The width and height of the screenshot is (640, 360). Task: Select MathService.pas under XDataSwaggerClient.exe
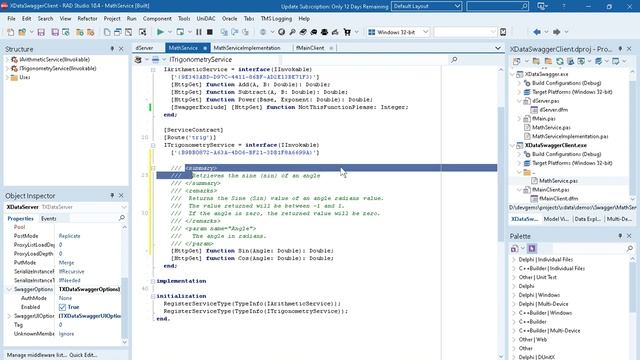coord(558,181)
